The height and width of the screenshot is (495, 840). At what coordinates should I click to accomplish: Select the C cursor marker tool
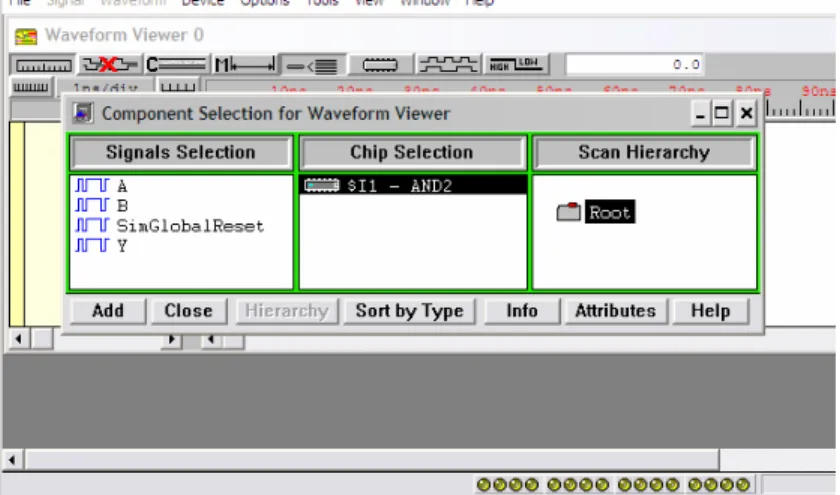[176, 65]
